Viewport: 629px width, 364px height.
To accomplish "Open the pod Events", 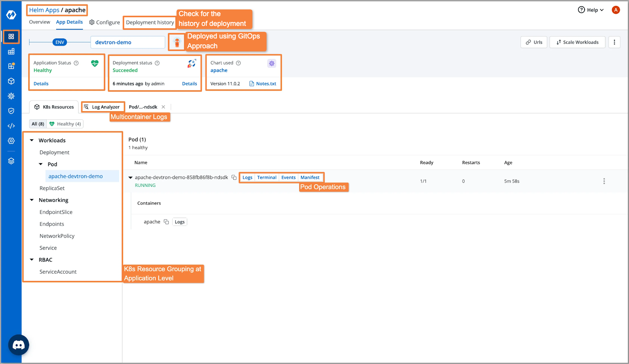I will click(289, 177).
